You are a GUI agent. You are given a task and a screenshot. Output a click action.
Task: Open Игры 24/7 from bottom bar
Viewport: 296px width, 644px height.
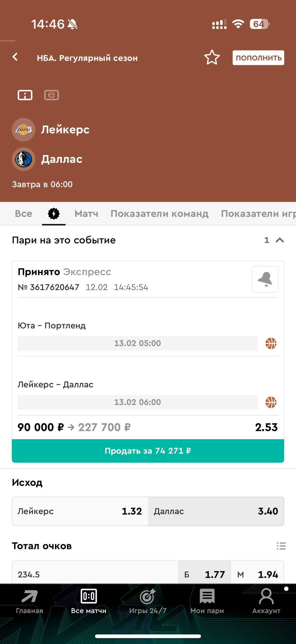coord(148,601)
